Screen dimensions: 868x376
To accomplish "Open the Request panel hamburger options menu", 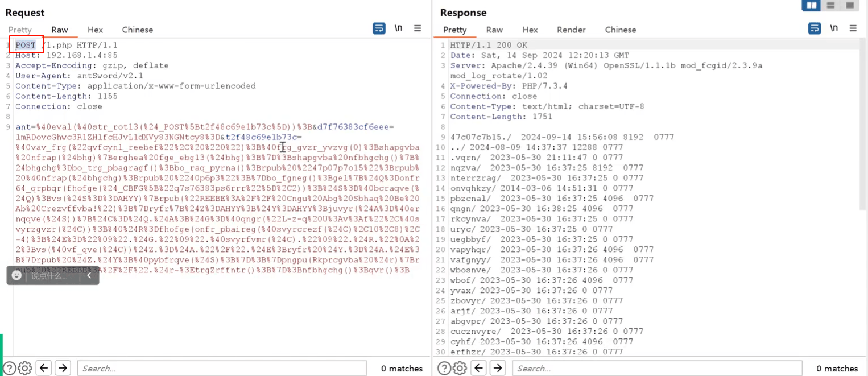I will click(x=418, y=28).
